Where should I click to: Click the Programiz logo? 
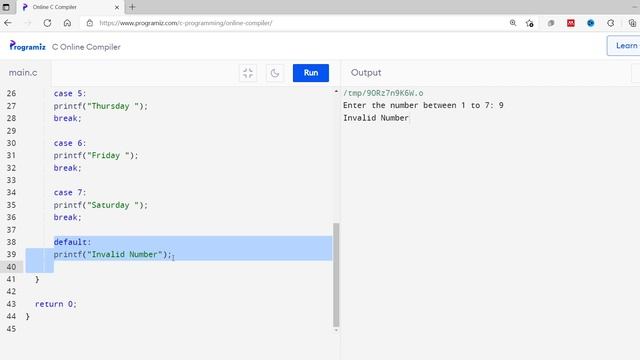point(27,46)
